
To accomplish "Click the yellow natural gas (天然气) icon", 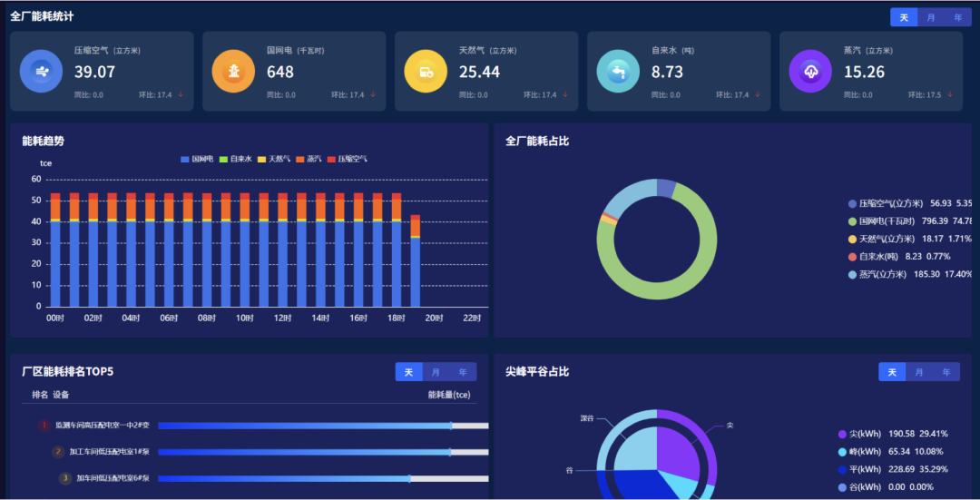I will (x=426, y=71).
